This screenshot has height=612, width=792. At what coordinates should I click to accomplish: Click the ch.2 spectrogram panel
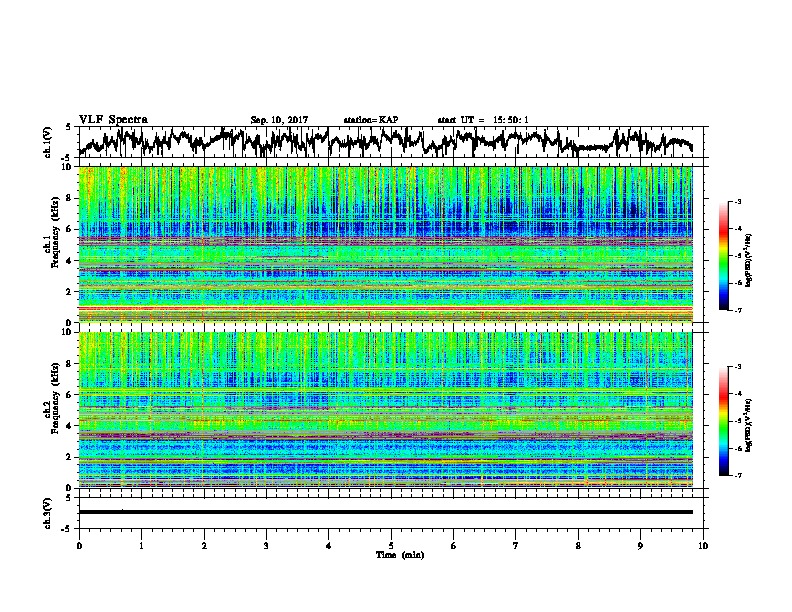click(x=386, y=410)
